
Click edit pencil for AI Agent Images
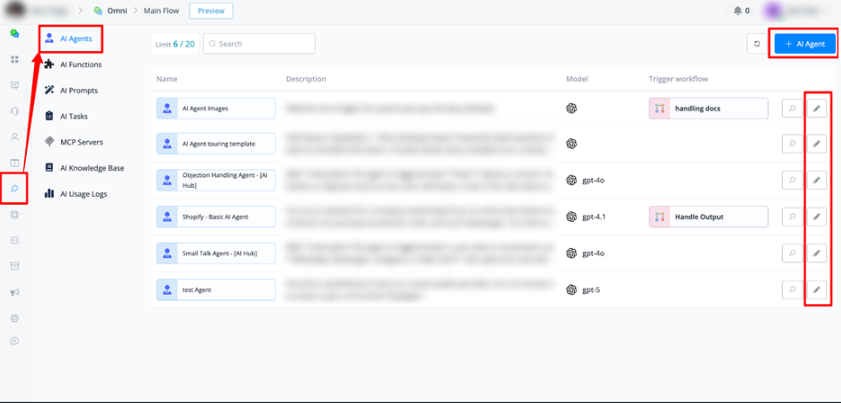[x=817, y=108]
